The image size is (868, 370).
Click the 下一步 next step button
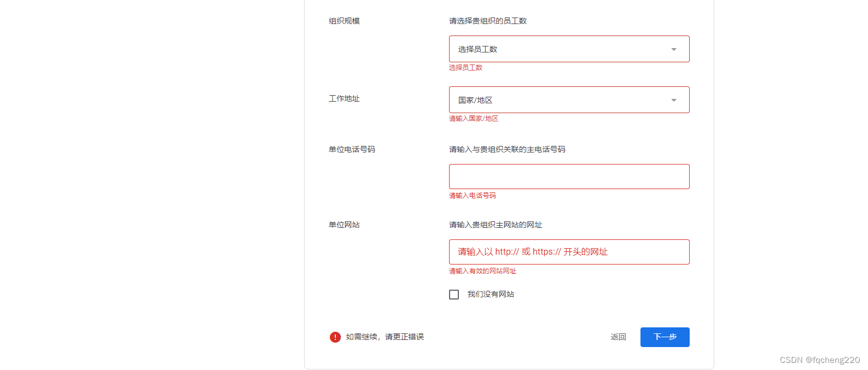pyautogui.click(x=665, y=337)
